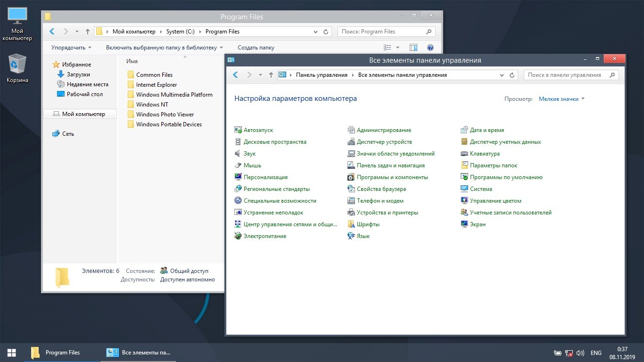Go up one level in Program Files window
The image size is (644, 362).
(x=88, y=32)
